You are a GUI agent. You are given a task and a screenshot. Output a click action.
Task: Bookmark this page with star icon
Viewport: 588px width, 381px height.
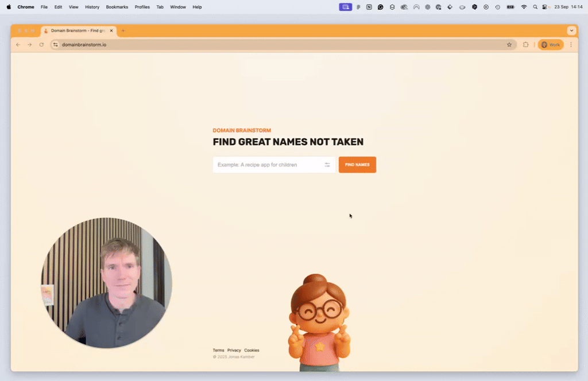(x=509, y=45)
